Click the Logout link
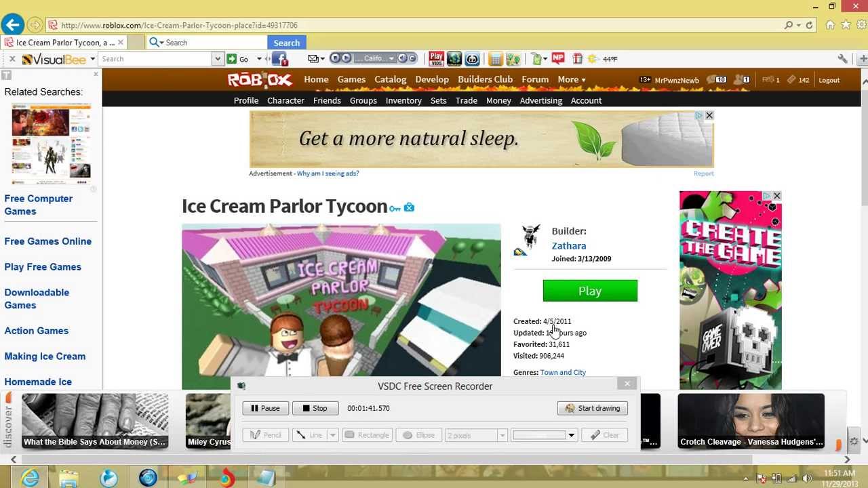Screen dimensions: 868x488 (829, 80)
